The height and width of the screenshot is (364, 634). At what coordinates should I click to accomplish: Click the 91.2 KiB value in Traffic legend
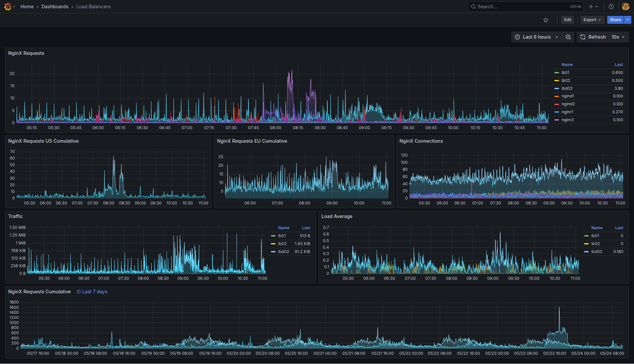[302, 252]
